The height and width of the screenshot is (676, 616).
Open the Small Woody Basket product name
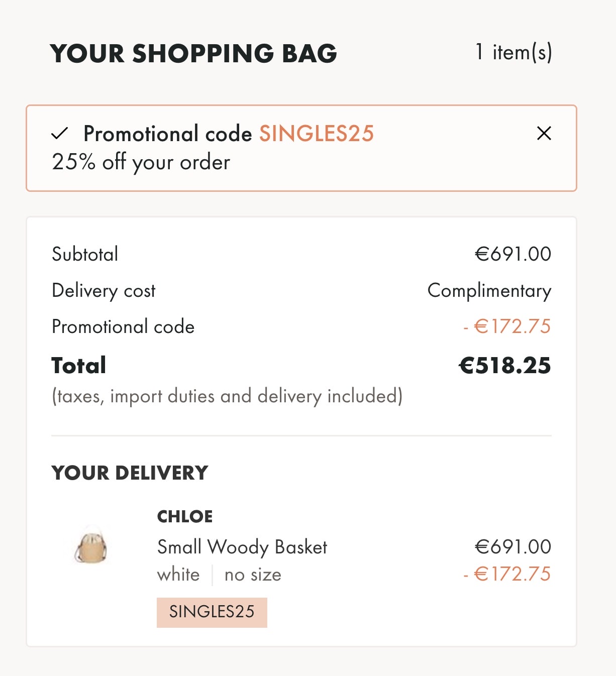pos(242,547)
